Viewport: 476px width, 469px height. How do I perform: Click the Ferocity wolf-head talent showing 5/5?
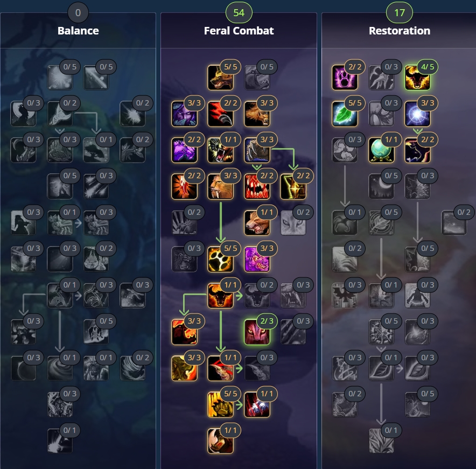tap(220, 78)
